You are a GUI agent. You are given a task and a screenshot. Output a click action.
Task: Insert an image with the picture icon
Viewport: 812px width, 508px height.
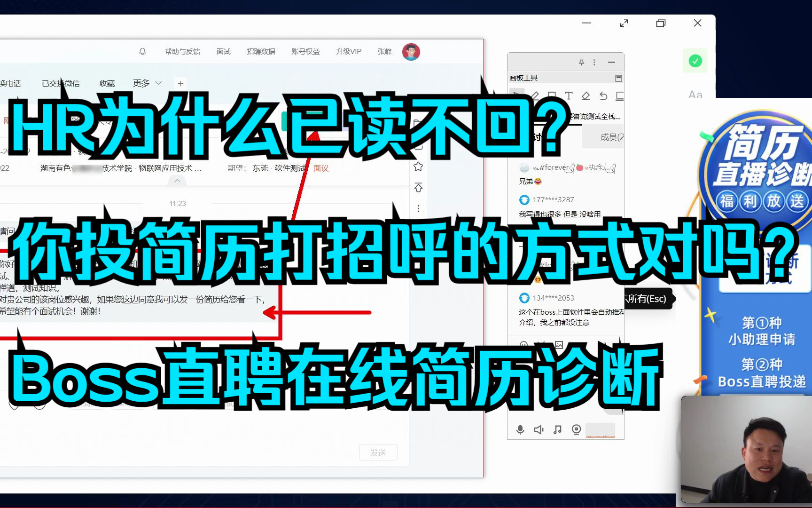click(x=559, y=345)
